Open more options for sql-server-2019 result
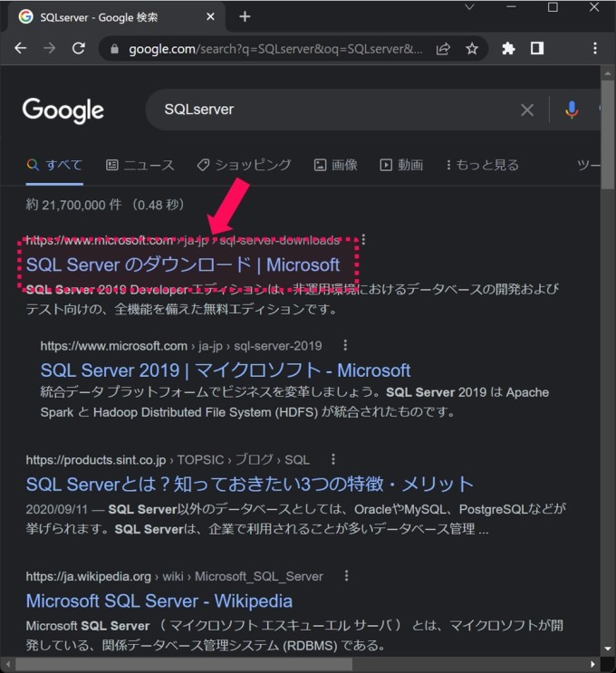The height and width of the screenshot is (673, 616). [x=345, y=345]
